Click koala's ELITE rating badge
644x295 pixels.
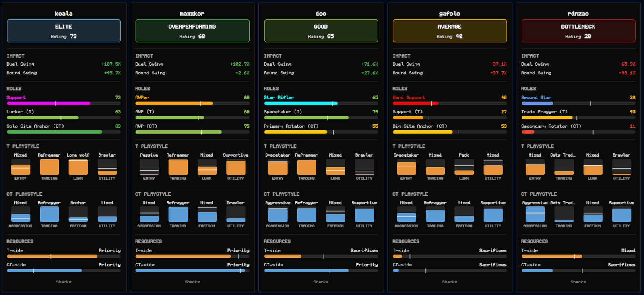click(64, 31)
